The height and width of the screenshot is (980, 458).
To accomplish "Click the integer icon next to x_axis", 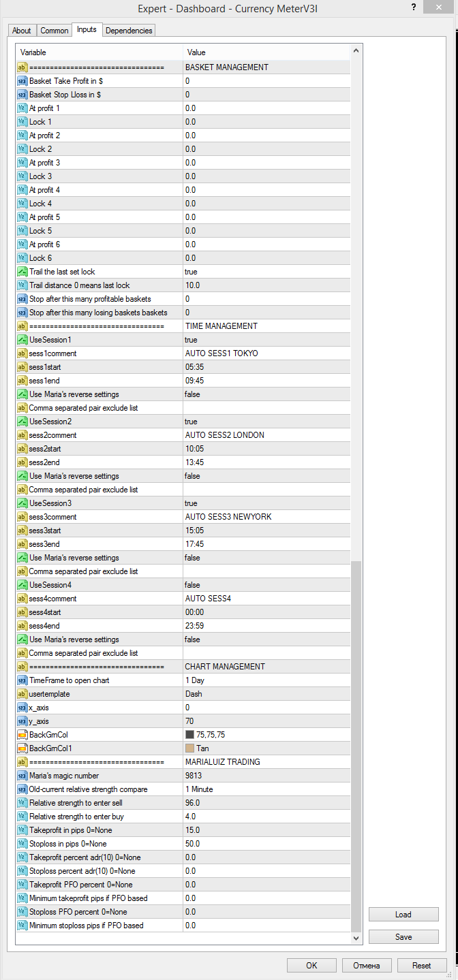I will tap(22, 708).
